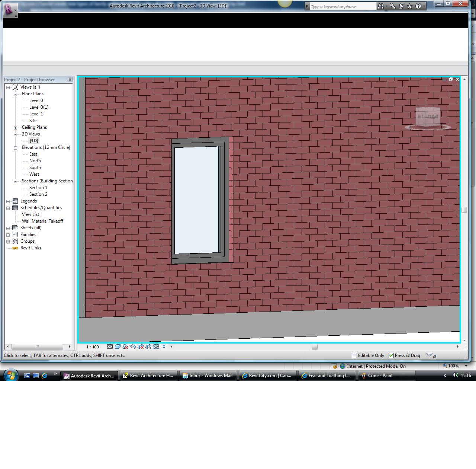The height and width of the screenshot is (469, 476).
Task: Toggle the Press & Drag checkbox
Action: pyautogui.click(x=391, y=355)
